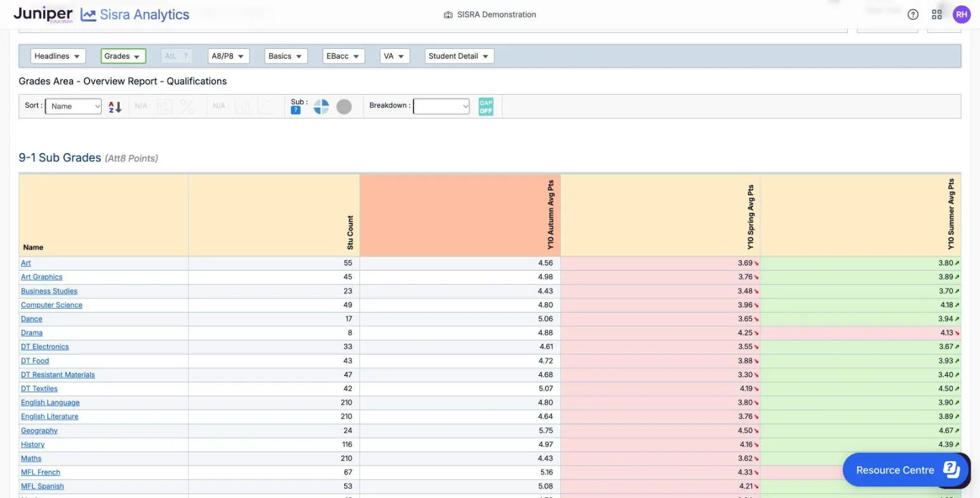Open the help question mark icon
Viewport: 980px width, 498px height.
913,15
